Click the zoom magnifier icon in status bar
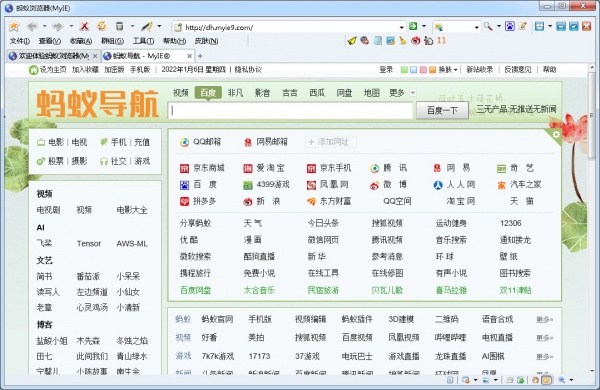The image size is (600, 390). tap(562, 380)
